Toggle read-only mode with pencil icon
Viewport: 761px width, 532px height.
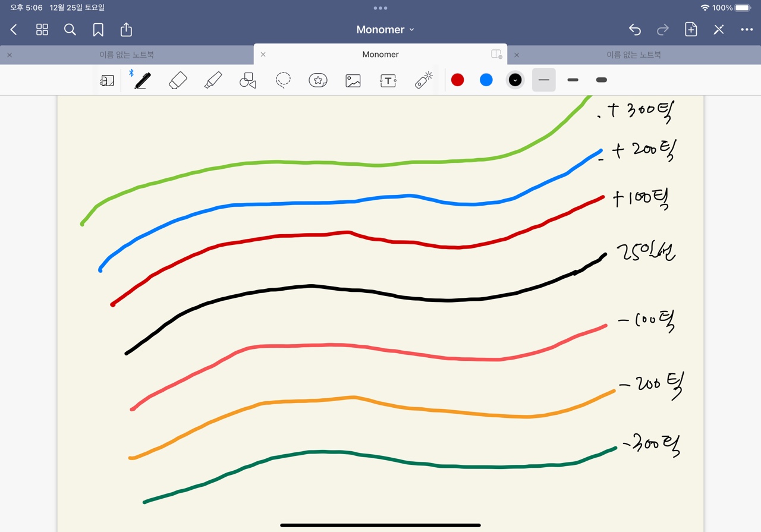pyautogui.click(x=719, y=30)
